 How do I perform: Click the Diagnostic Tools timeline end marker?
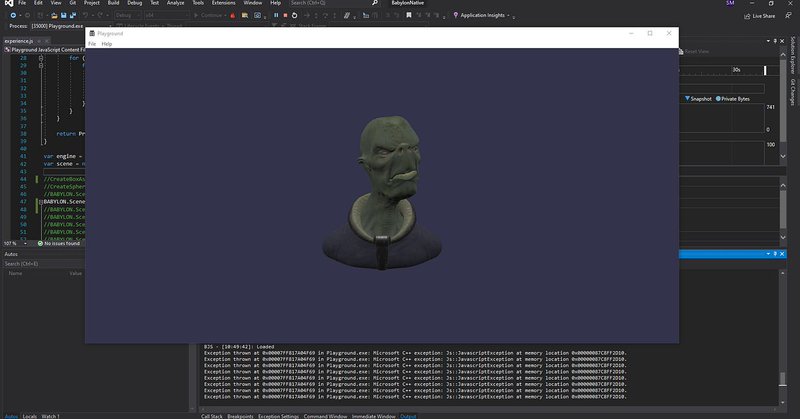click(x=765, y=70)
